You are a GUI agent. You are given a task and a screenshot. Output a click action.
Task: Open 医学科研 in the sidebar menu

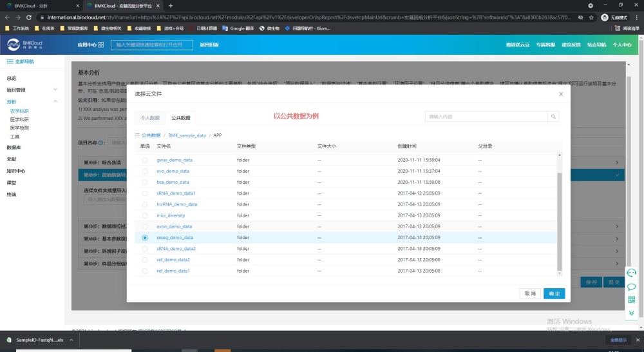(19, 119)
